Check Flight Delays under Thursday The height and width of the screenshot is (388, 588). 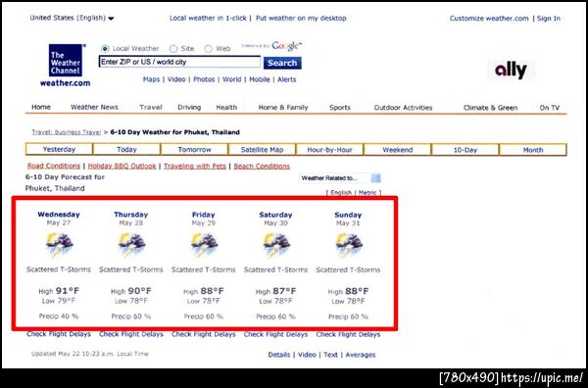pyautogui.click(x=131, y=334)
